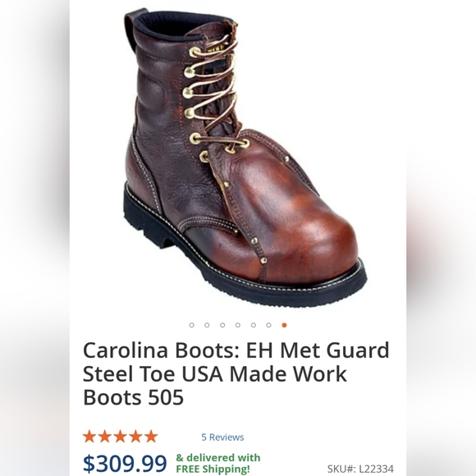Select the third image carousel dot
Viewport: 476px width, 476px height.
(222, 325)
